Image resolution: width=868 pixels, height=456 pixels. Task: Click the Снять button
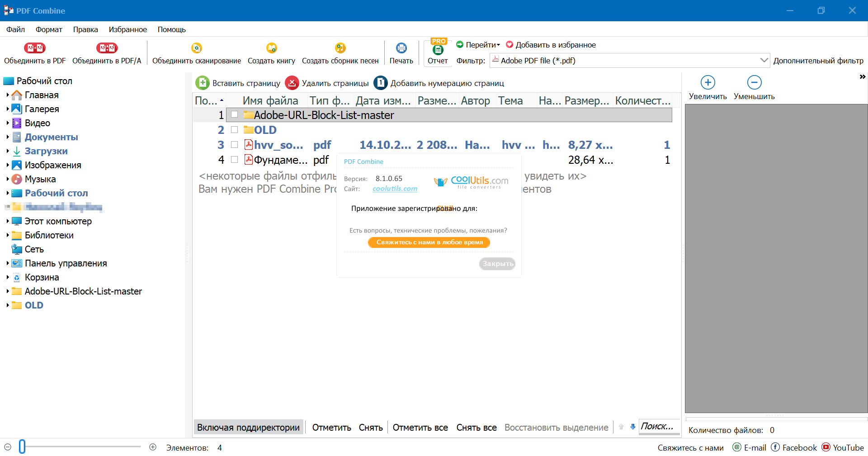coord(371,427)
